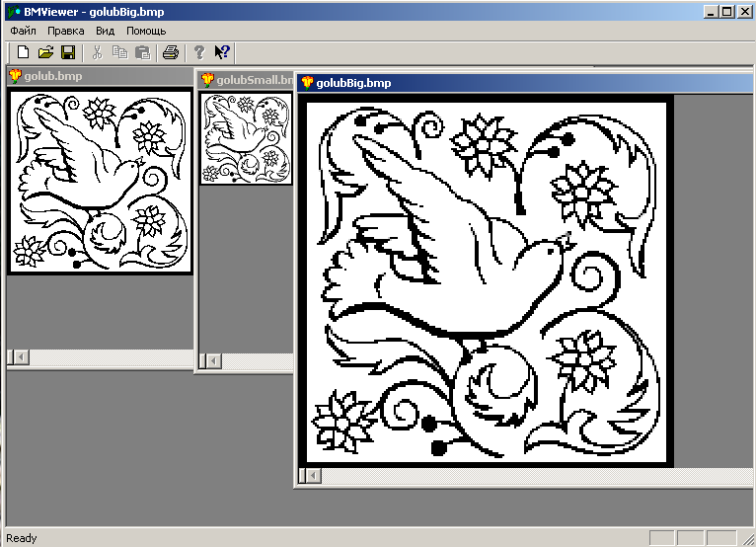
Task: Click the BMViewer application icon in title bar
Action: coord(14,12)
